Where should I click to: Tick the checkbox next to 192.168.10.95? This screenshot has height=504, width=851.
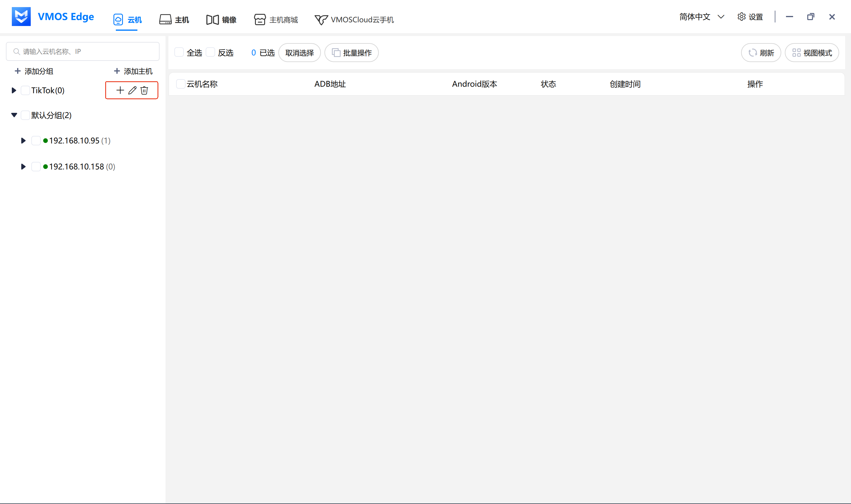click(36, 141)
